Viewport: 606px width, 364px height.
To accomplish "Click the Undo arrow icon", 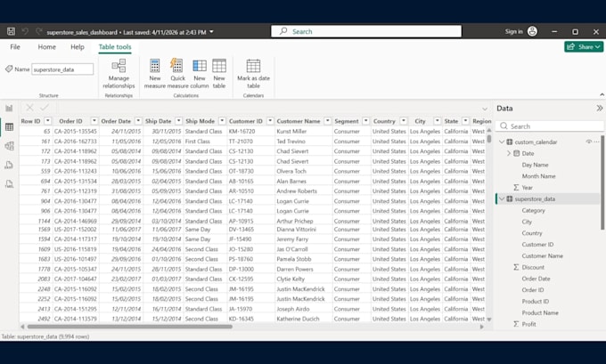I will [25, 32].
